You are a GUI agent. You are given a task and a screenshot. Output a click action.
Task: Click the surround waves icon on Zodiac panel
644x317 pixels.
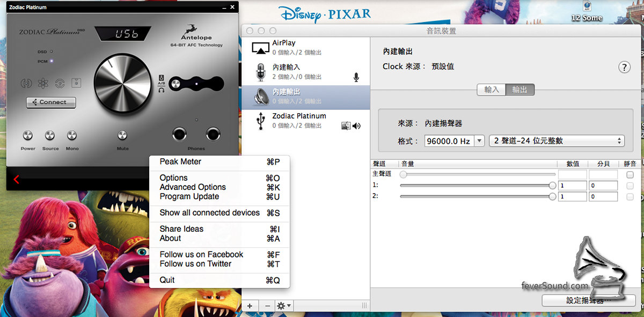(x=26, y=83)
